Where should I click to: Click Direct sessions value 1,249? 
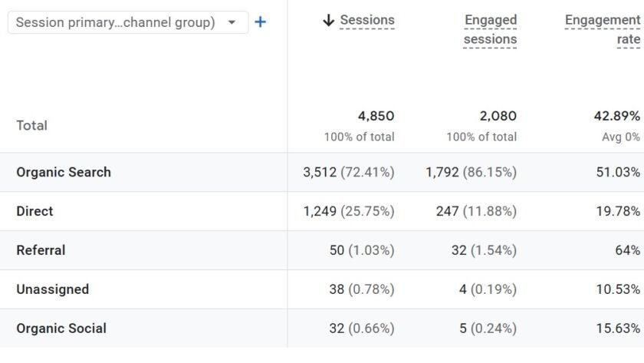tap(320, 211)
